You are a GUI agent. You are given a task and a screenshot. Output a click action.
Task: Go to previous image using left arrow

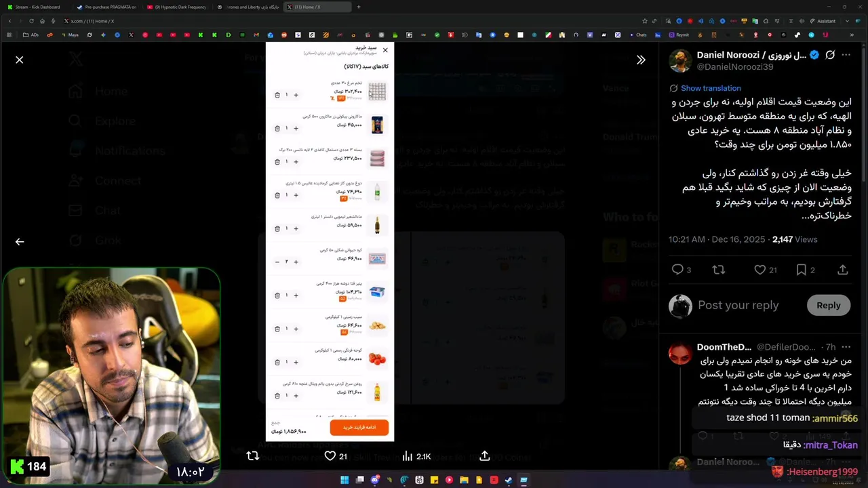[x=20, y=241]
